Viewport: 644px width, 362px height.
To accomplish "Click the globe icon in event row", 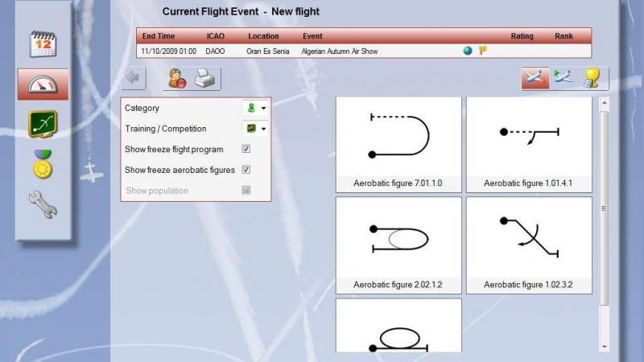I will click(x=468, y=51).
